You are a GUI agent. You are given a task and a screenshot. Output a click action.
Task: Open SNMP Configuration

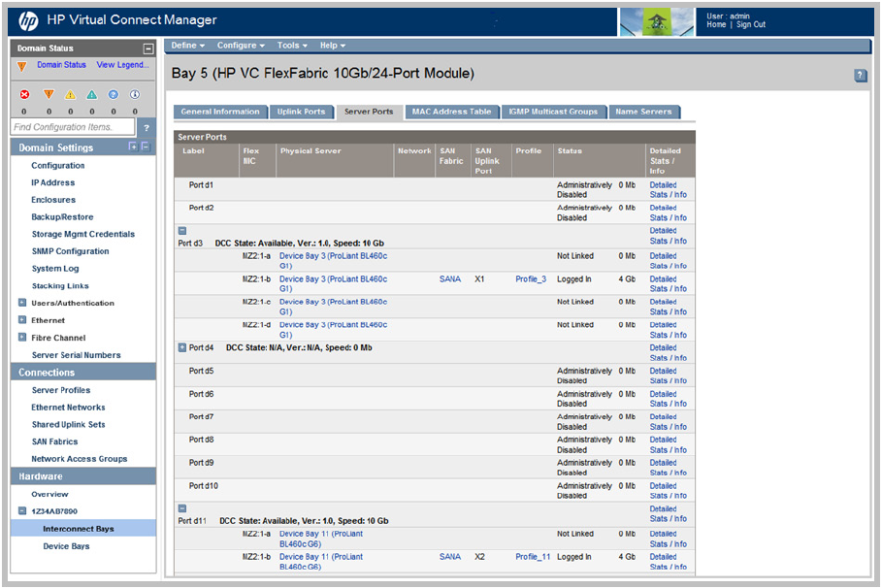[x=70, y=251]
